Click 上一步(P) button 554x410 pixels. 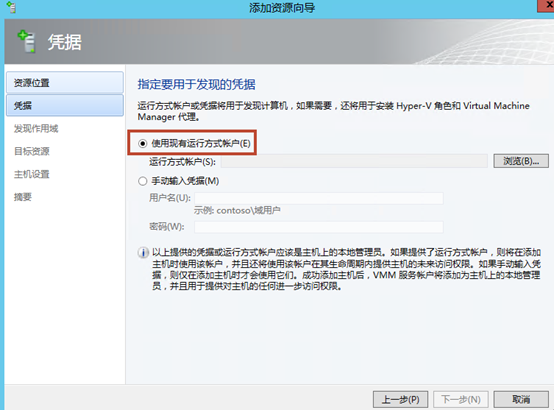click(x=401, y=399)
